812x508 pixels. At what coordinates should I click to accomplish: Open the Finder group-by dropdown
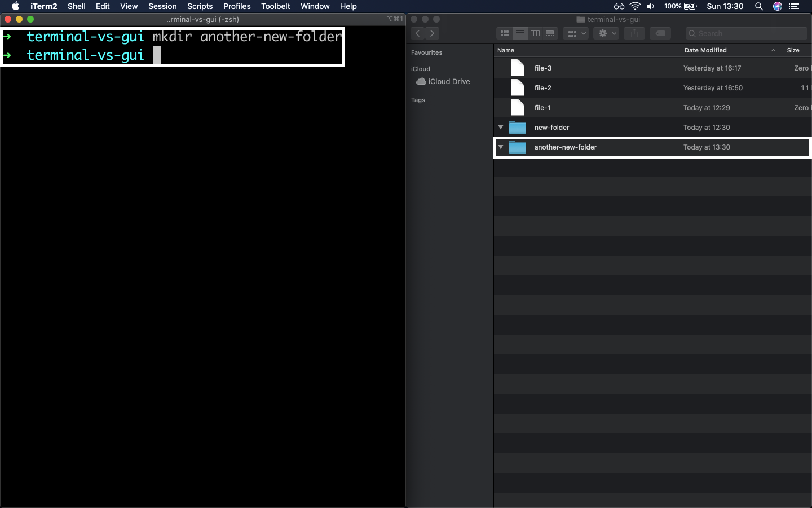[x=576, y=33]
